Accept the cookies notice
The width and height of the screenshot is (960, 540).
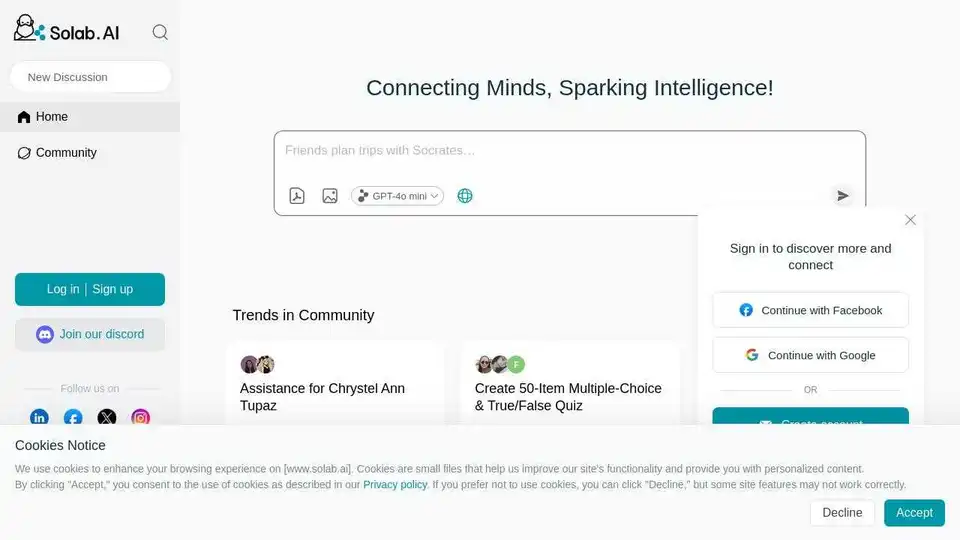(914, 512)
